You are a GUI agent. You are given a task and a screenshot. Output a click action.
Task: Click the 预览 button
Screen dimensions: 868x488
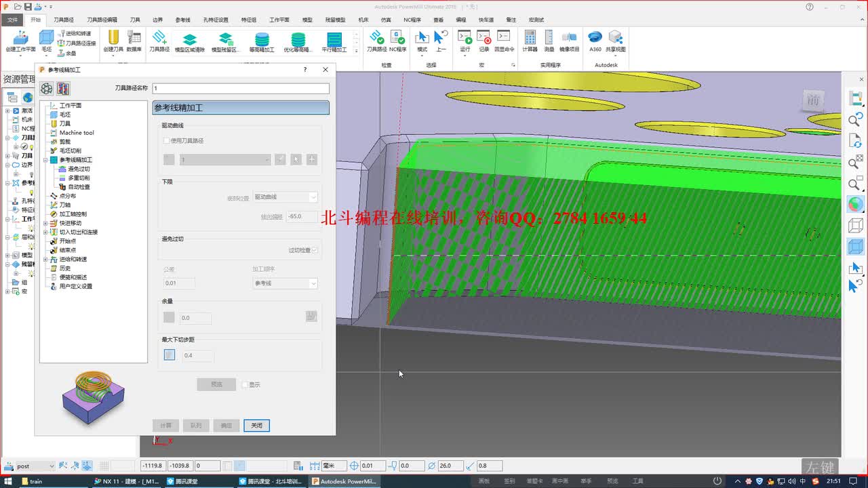(216, 384)
